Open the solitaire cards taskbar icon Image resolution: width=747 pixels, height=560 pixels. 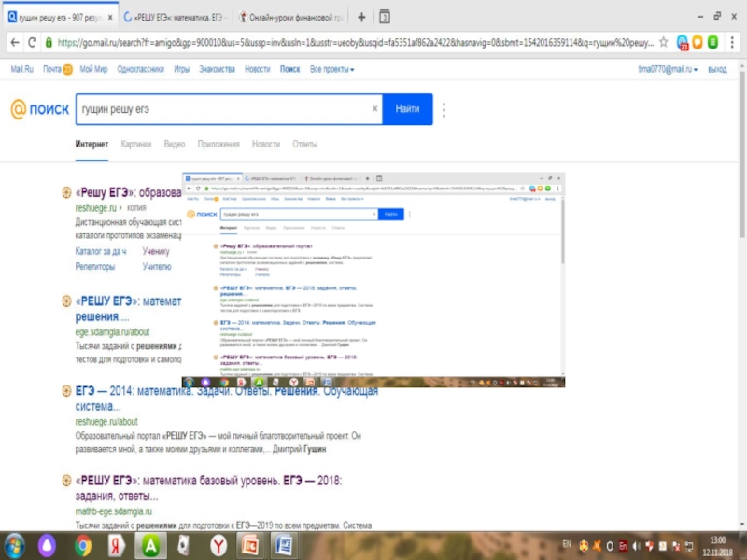184,546
